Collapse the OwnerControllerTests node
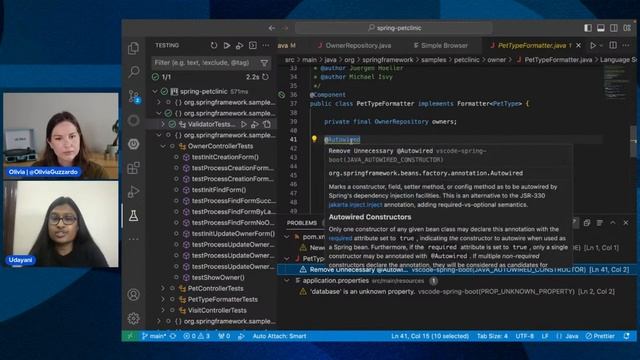Screen dimensions: 640x360 163,146
